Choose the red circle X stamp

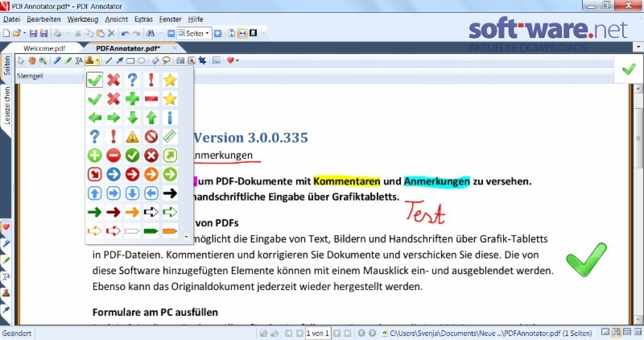pyautogui.click(x=151, y=155)
